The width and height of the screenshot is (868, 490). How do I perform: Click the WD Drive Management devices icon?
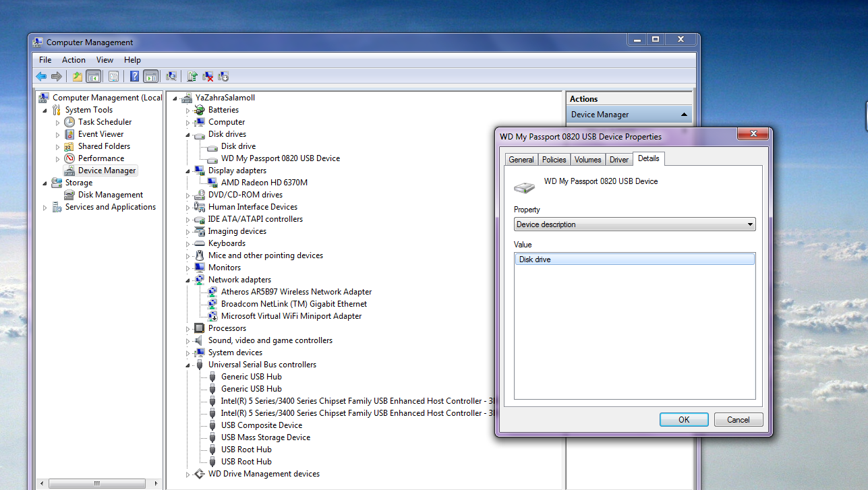[x=199, y=474]
